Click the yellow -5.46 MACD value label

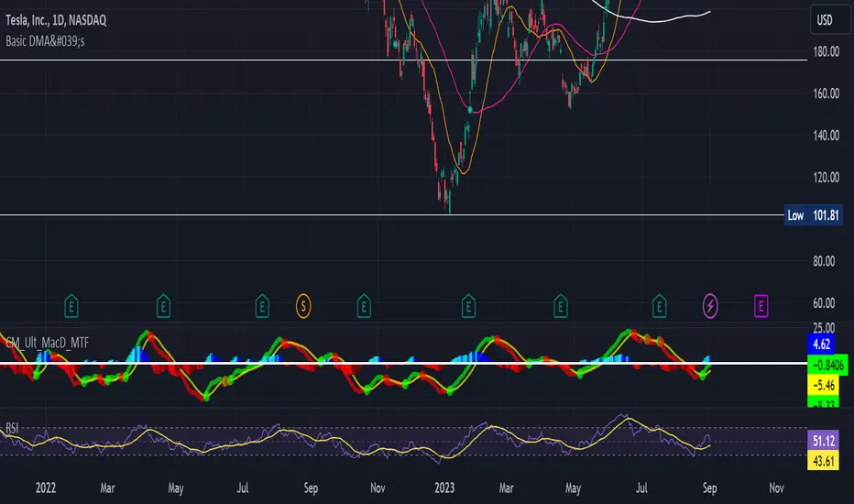[x=824, y=385]
